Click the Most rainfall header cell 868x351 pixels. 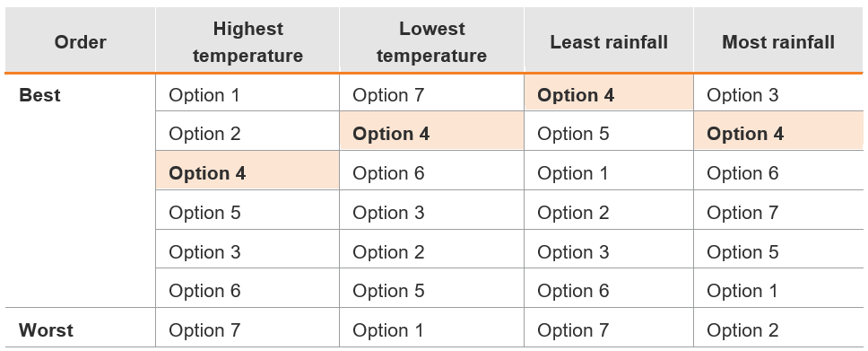778,42
